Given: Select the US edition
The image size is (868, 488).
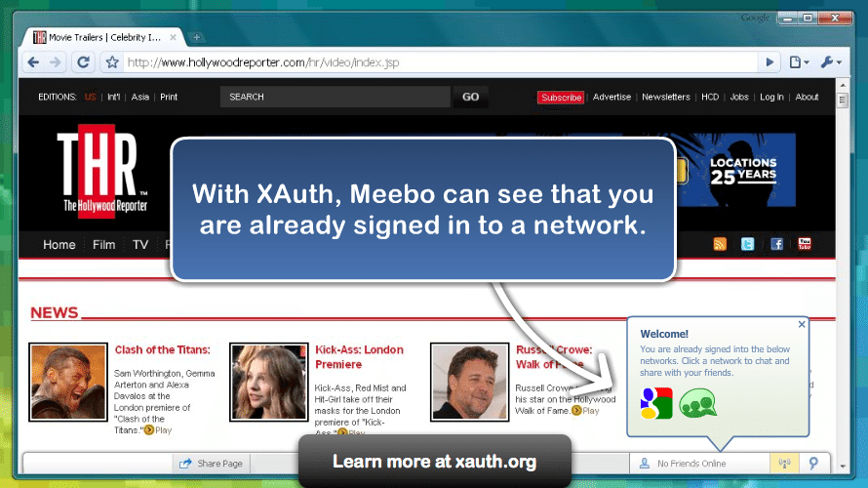Looking at the screenshot, I should 91,97.
